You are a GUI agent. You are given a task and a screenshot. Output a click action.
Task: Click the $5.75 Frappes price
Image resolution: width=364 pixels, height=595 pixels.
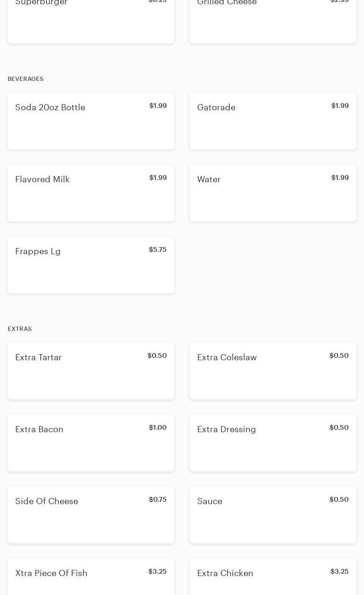(x=157, y=249)
